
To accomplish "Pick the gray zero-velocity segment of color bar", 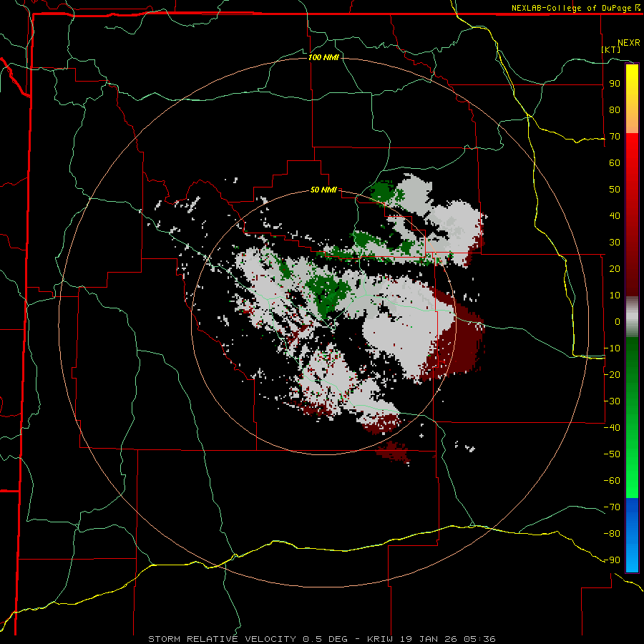I will point(632,317).
